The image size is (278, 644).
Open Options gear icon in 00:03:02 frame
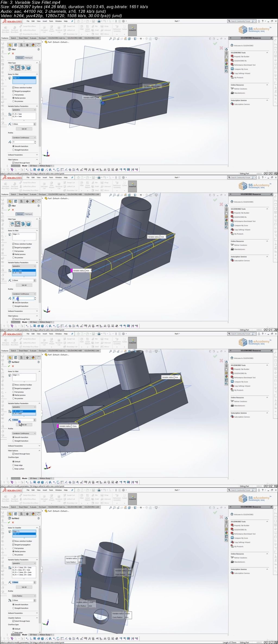point(124,490)
